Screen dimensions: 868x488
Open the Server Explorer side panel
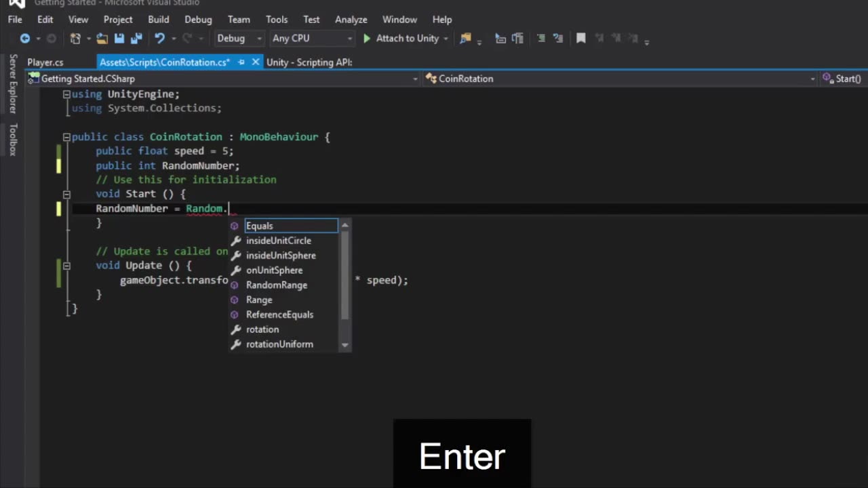(13, 83)
